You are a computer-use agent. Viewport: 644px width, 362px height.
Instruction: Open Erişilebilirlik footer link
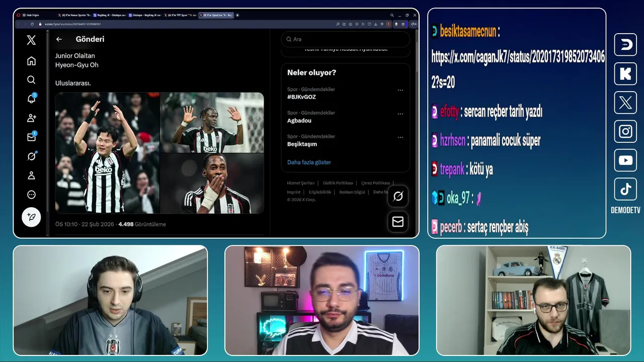(x=320, y=192)
